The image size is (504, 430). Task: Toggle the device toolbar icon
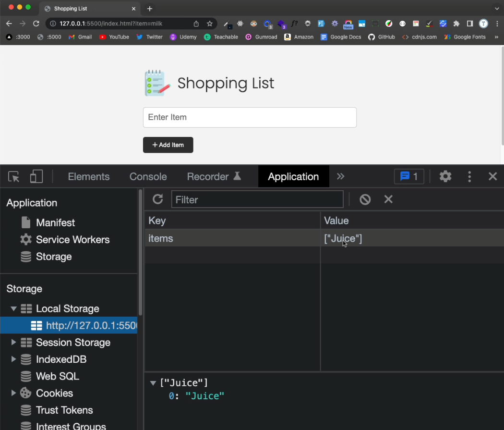pos(36,176)
